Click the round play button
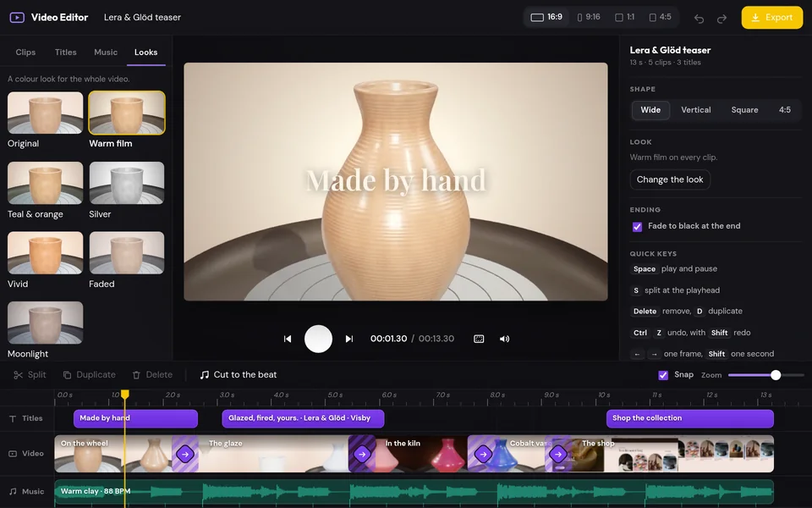Image resolution: width=812 pixels, height=508 pixels. 319,339
